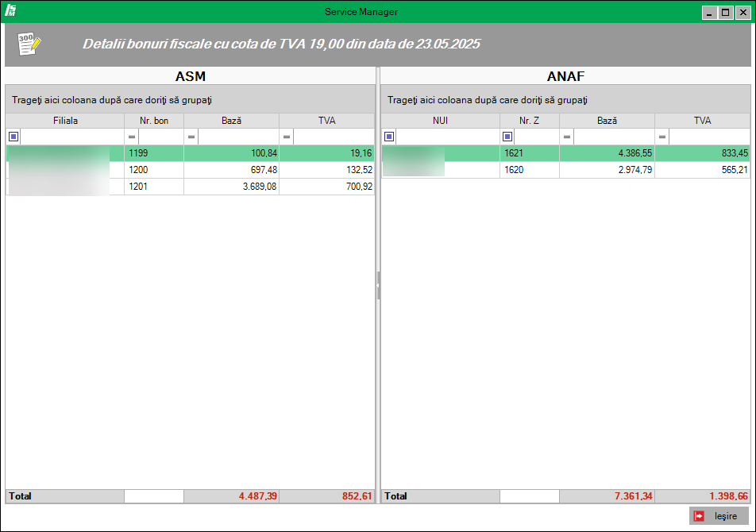Image resolution: width=756 pixels, height=532 pixels.
Task: Open the equals filter operator for ASM TVA
Action: [x=287, y=137]
